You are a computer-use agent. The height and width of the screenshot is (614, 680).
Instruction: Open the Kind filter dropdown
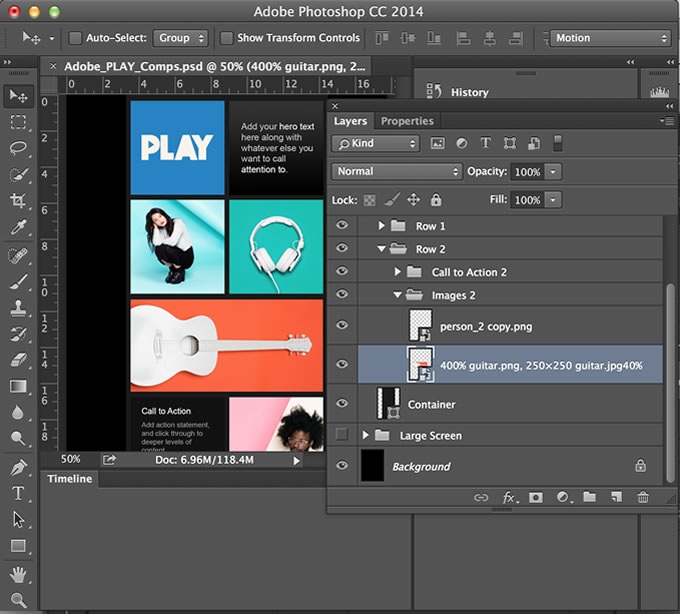(x=376, y=143)
